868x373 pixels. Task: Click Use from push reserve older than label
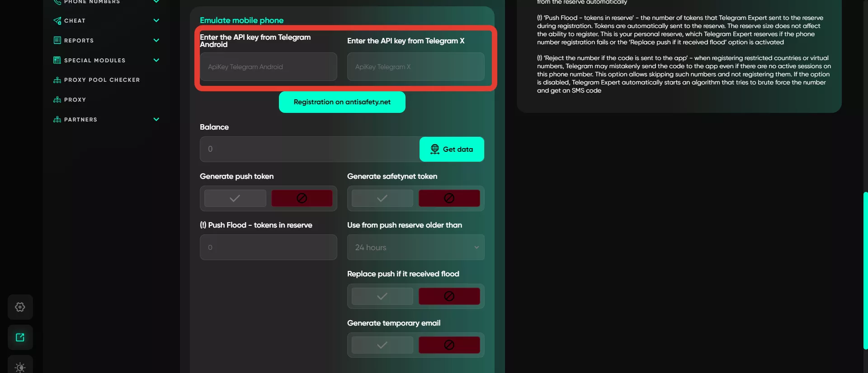pos(405,225)
